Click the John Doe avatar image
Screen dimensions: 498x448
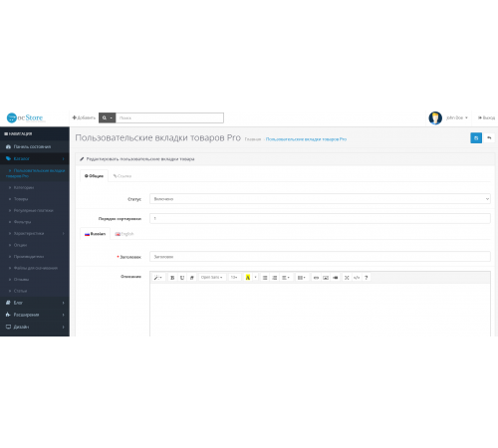tap(435, 117)
